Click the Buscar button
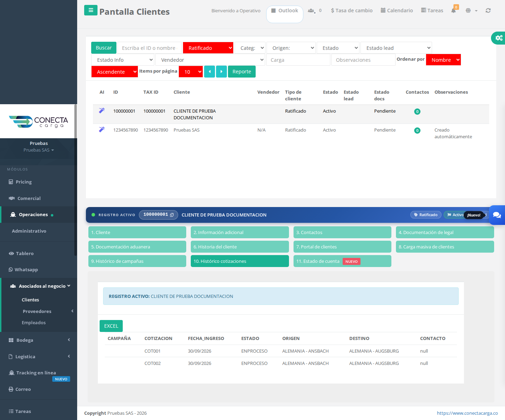505x420 pixels. (x=104, y=48)
